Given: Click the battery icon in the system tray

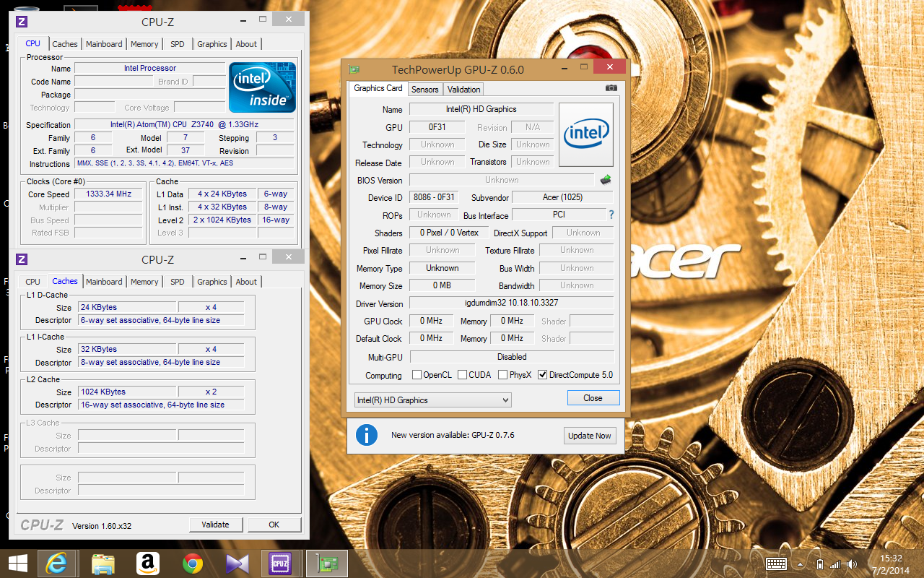Looking at the screenshot, I should [x=819, y=564].
